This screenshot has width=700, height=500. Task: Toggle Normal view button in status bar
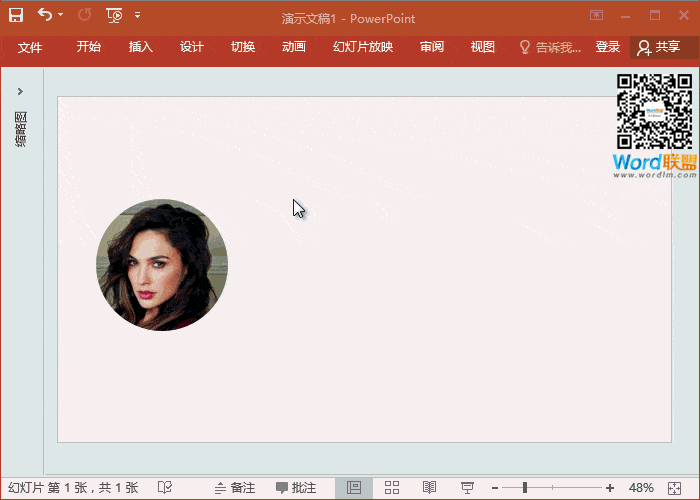(353, 488)
